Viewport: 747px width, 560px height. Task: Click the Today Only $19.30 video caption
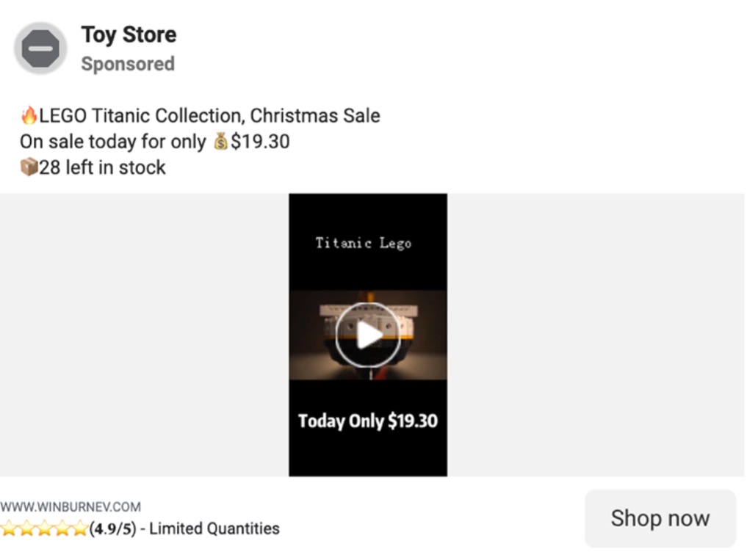pyautogui.click(x=367, y=421)
